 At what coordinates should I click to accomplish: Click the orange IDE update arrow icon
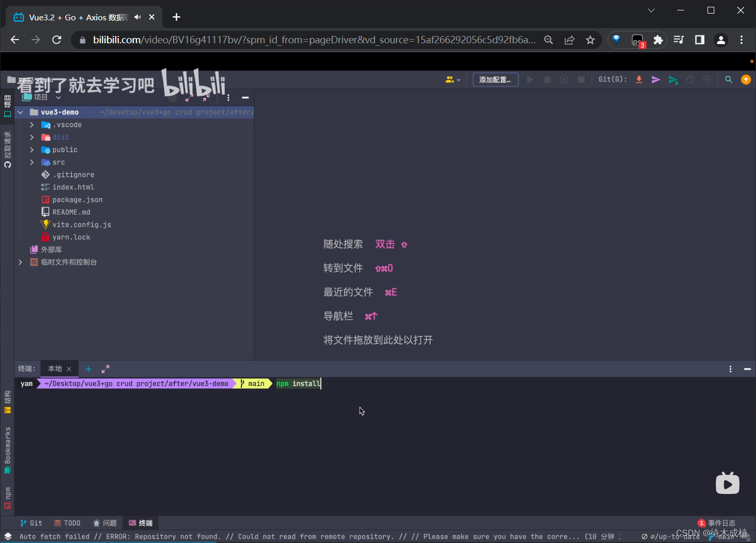tap(746, 80)
